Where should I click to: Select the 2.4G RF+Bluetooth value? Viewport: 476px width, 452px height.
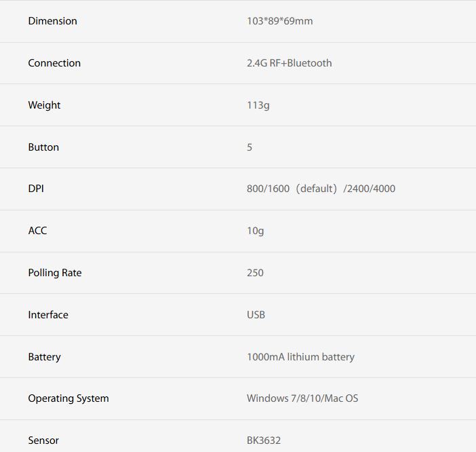pyautogui.click(x=289, y=63)
